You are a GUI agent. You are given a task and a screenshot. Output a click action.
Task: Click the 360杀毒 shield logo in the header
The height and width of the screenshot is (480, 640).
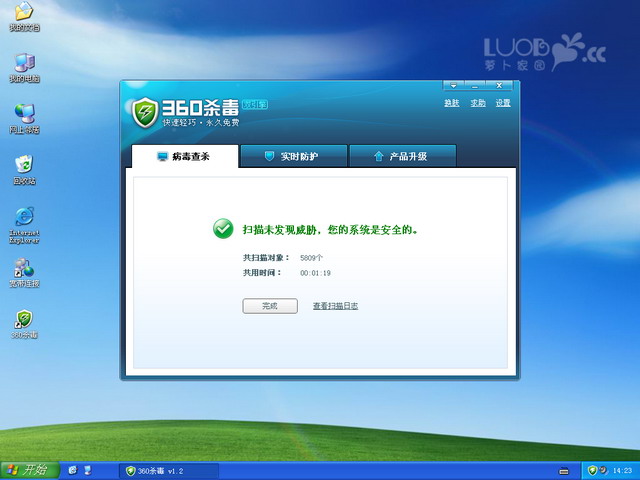tap(145, 112)
